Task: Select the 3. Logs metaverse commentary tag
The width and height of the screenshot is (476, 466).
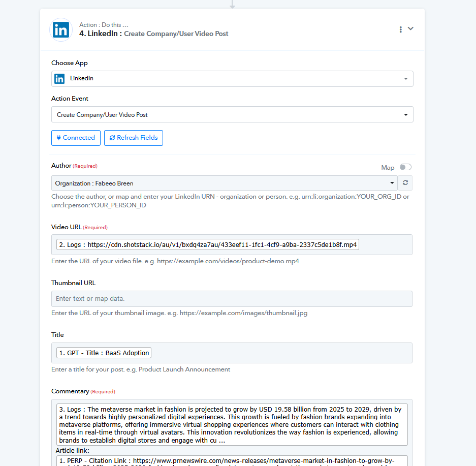Action: pos(232,425)
